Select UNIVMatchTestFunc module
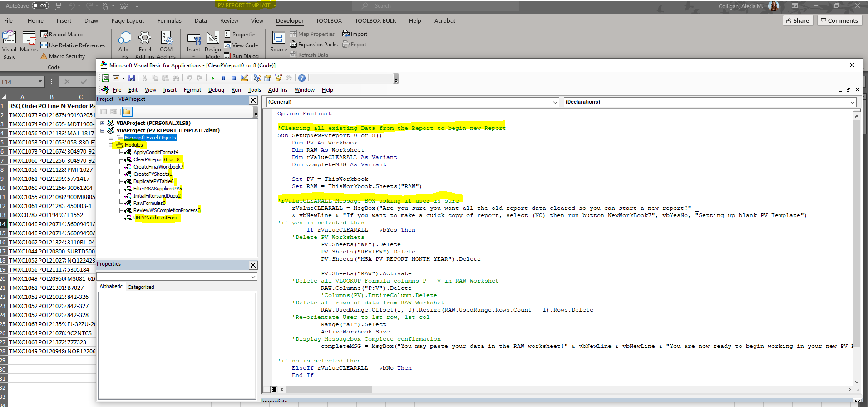This screenshot has width=868, height=407. [156, 218]
